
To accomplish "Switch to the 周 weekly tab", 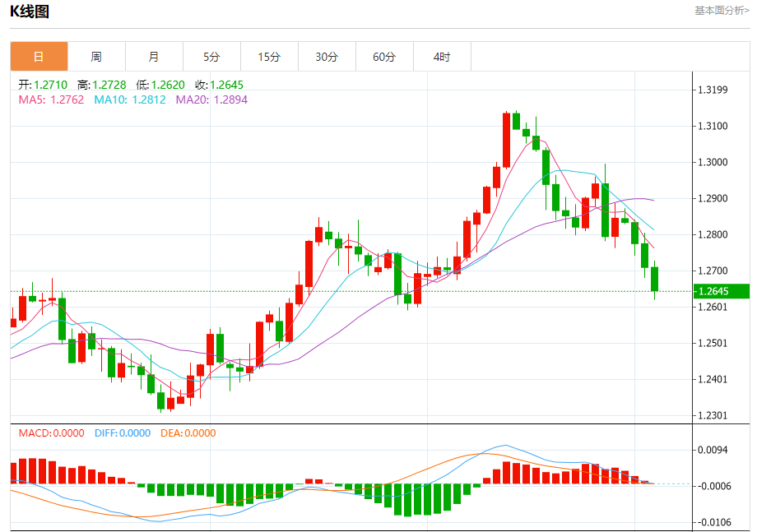I will [96, 57].
